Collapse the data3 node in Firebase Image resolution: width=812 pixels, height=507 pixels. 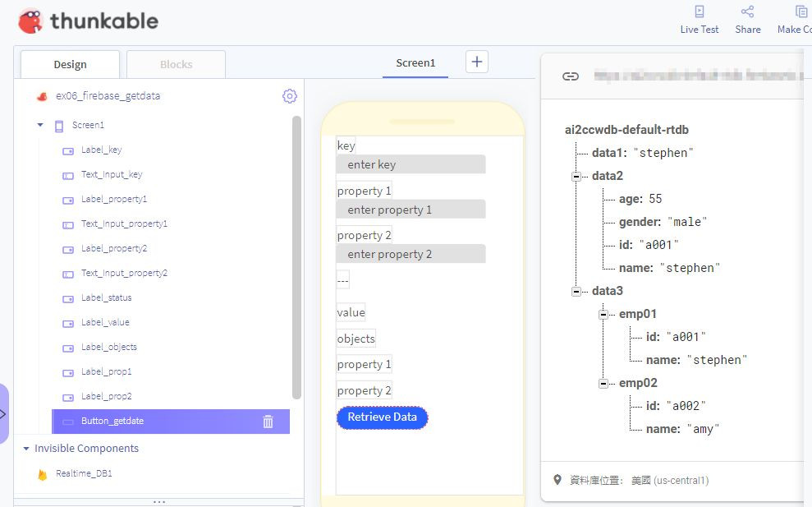pyautogui.click(x=576, y=292)
